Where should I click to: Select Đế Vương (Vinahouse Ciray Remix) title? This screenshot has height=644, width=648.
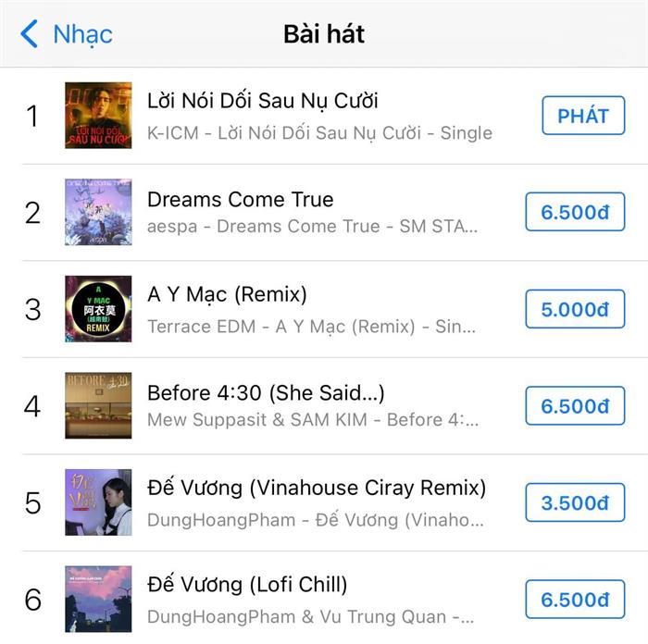point(317,488)
